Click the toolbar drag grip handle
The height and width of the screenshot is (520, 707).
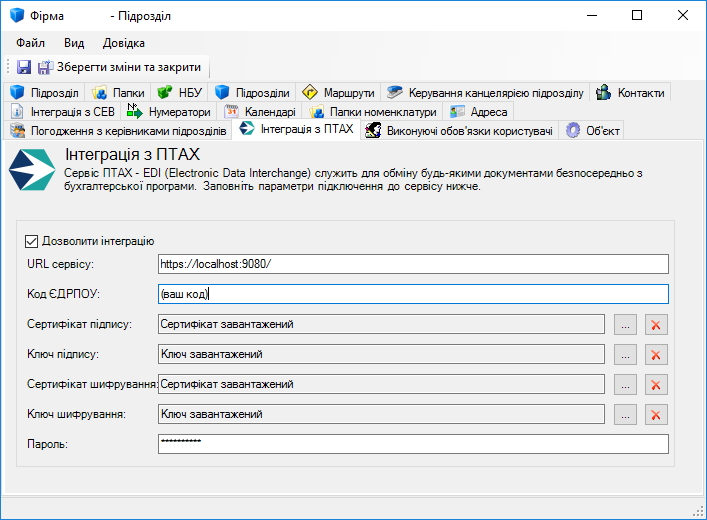8,67
